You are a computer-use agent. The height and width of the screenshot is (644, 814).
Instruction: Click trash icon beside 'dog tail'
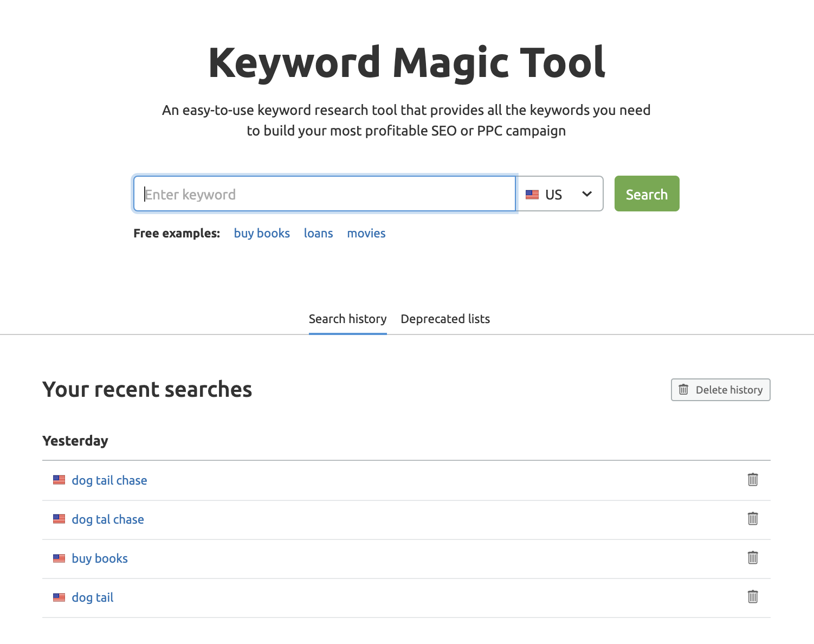coord(753,597)
